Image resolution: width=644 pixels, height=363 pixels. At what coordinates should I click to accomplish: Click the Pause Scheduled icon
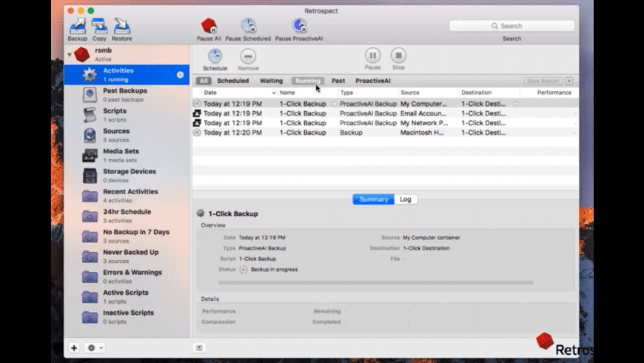click(x=249, y=26)
